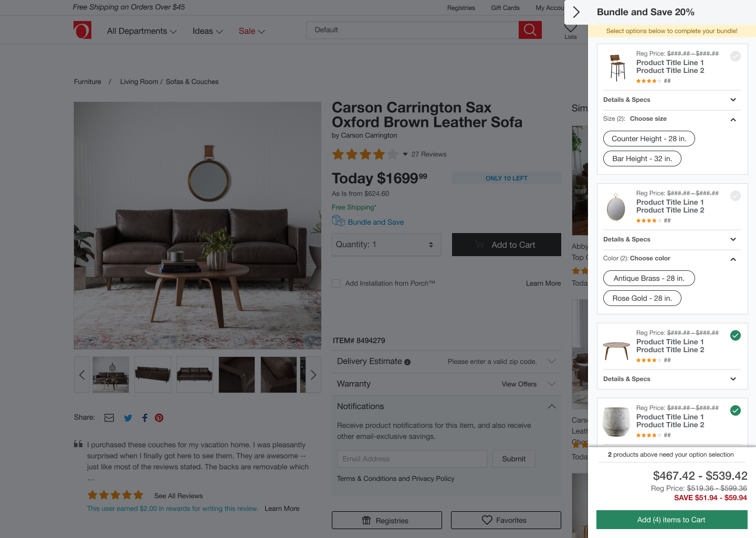756x538 pixels.
Task: Toggle the green checkmark on coffee table product
Action: [x=736, y=335]
